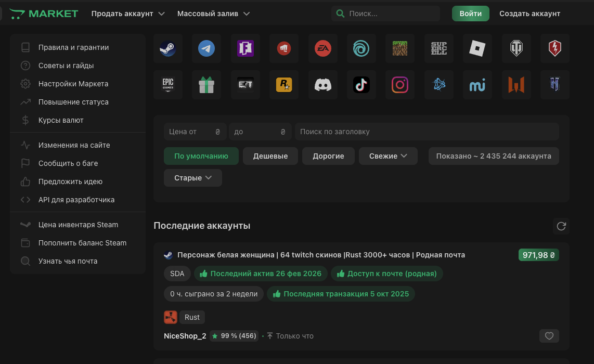Add the Rust account listing to favorites
Image resolution: width=594 pixels, height=364 pixels.
pos(549,335)
